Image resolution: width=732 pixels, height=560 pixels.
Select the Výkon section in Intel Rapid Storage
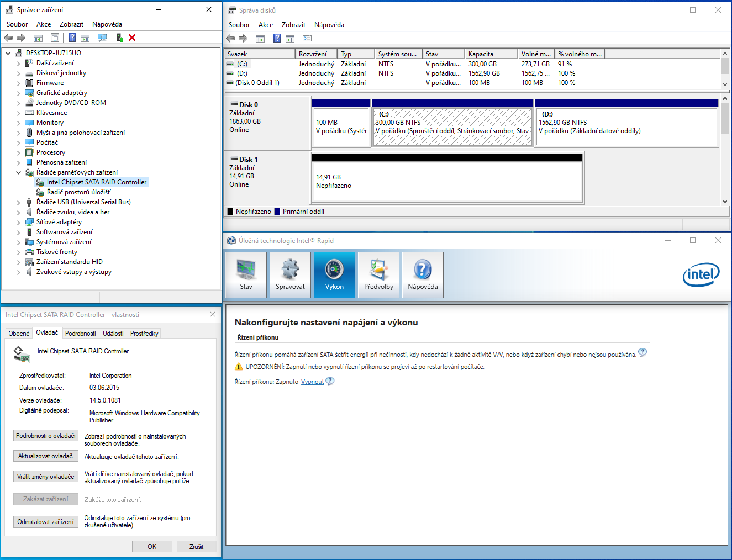(334, 275)
